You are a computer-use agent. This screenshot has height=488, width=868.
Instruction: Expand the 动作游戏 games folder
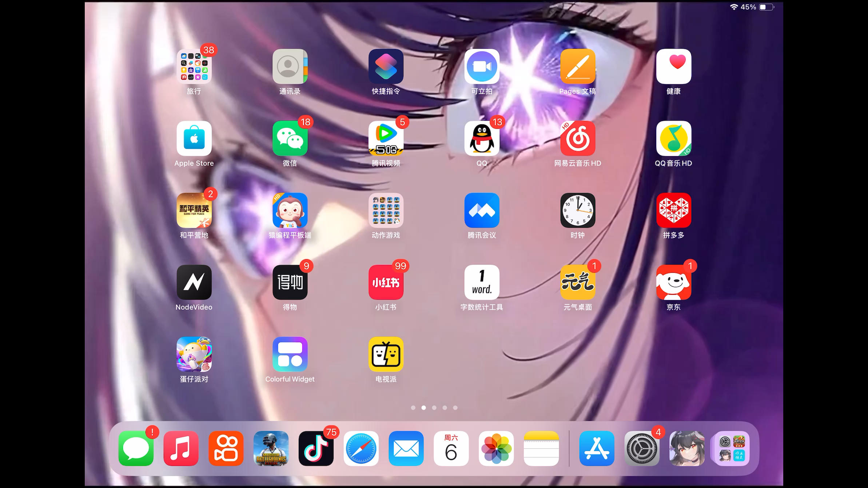point(386,211)
